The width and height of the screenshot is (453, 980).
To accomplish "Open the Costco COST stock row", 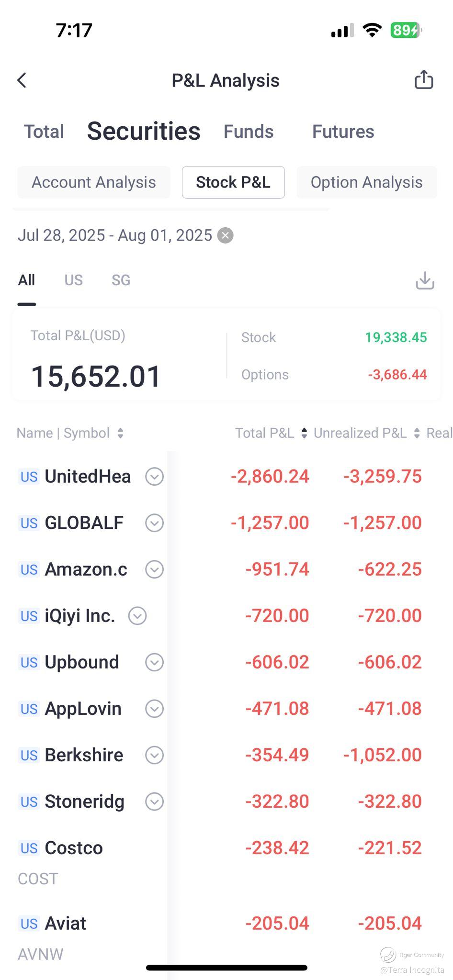I will (74, 848).
